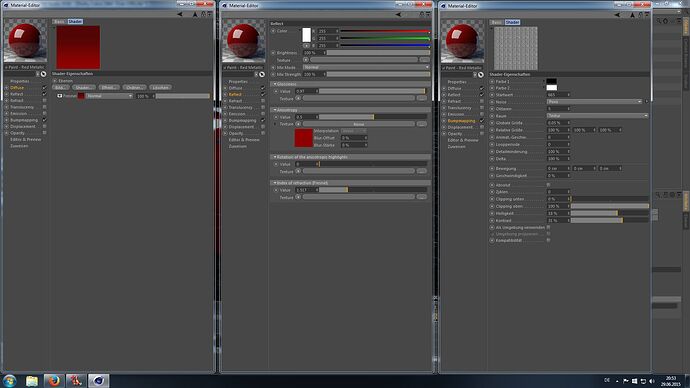Click the Löschen button
This screenshot has height=388, width=690.
click(x=160, y=88)
